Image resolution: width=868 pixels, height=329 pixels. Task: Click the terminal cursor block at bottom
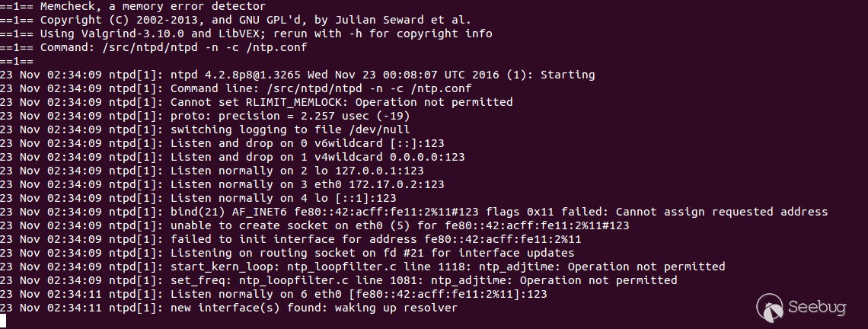click(4, 321)
